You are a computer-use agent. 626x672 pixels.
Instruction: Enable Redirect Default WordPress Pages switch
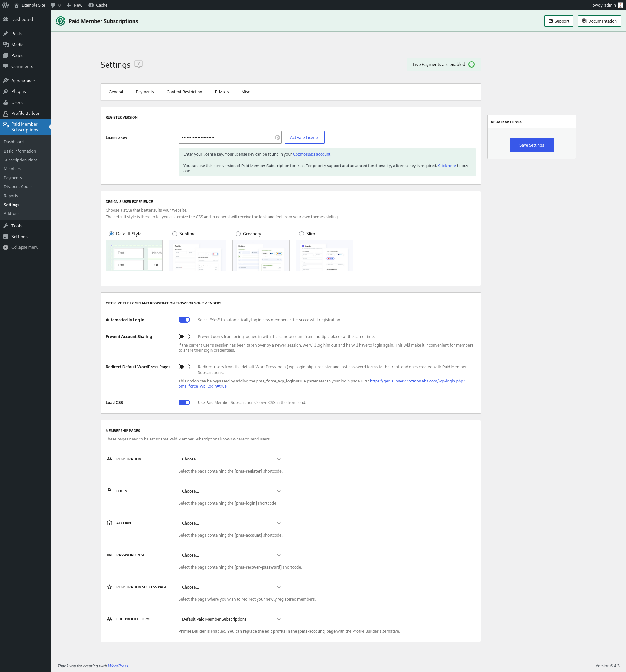tap(184, 367)
